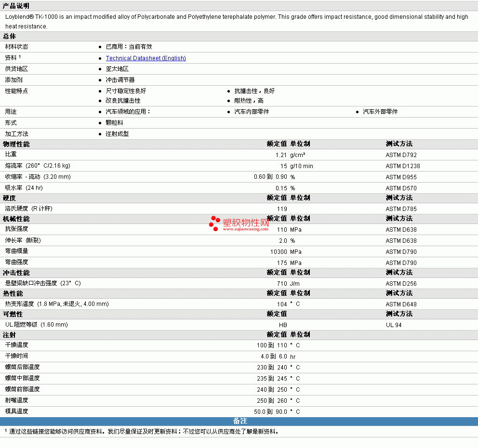Select the 已商用：当前有效 value
Viewport: 478px width, 448px height.
coord(129,47)
